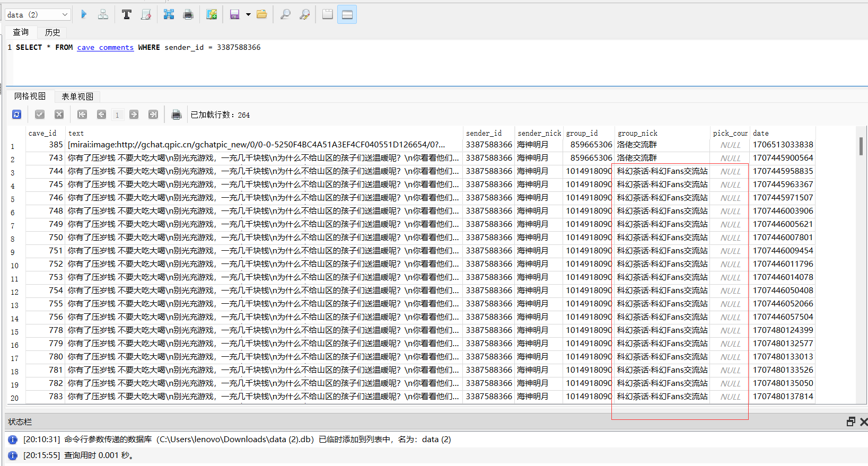Viewport: 868px width, 466px height.
Task: Click the explain query diagram icon
Action: [x=103, y=14]
